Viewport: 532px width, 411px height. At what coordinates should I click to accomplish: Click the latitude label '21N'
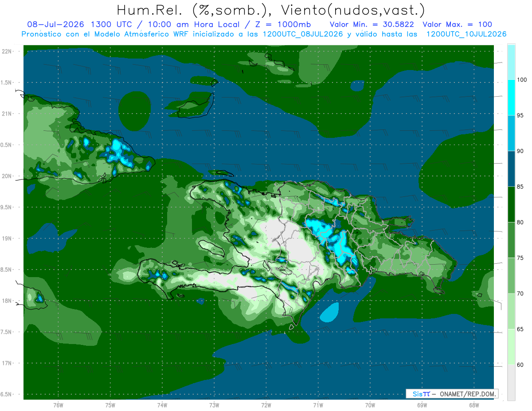7,114
